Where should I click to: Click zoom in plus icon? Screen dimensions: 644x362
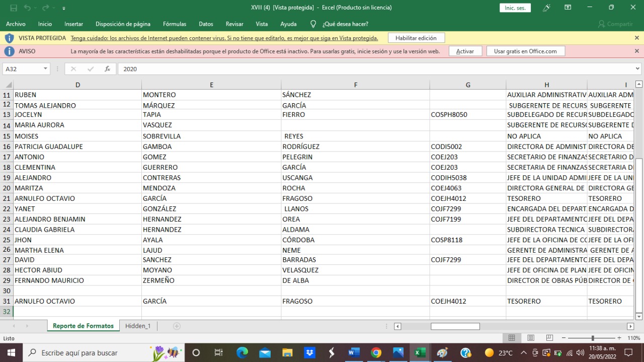(x=619, y=338)
